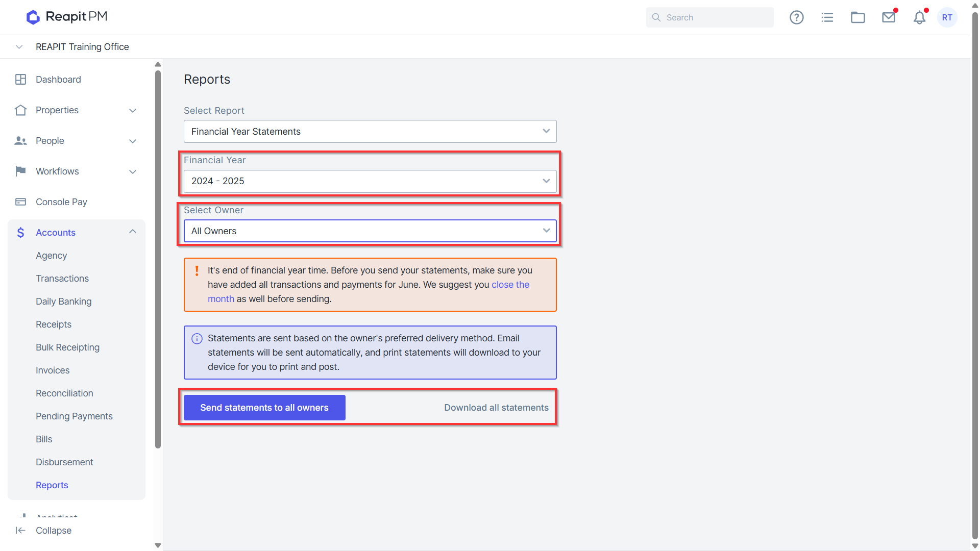Open the Reconciliation submenu item

point(64,393)
